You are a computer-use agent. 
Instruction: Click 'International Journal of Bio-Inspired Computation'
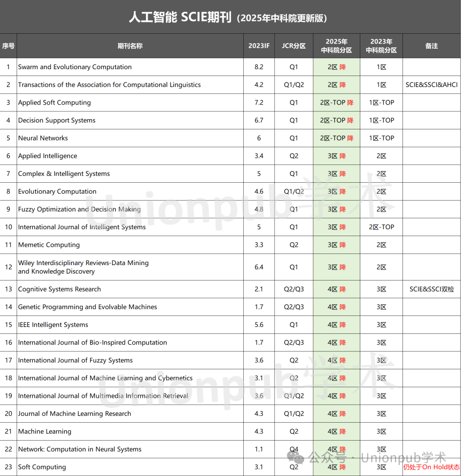92,342
